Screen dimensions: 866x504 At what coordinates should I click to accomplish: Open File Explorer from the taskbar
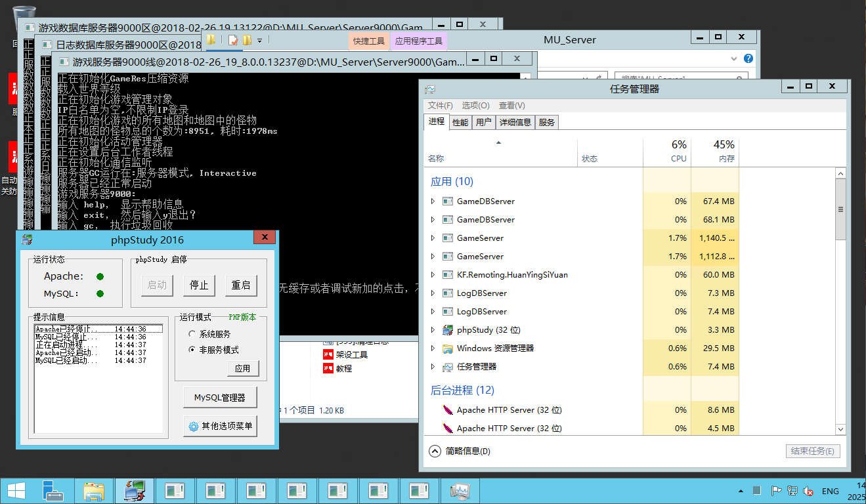click(x=94, y=491)
